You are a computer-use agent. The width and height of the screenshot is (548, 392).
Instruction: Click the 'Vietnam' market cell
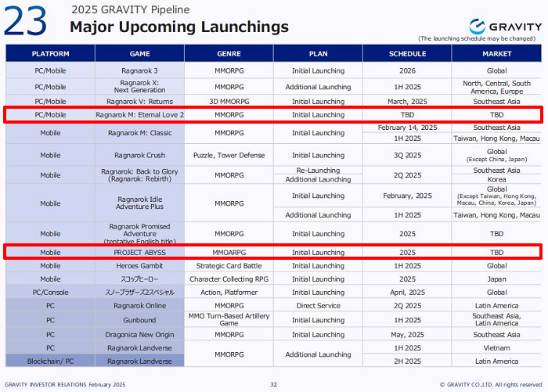click(x=496, y=348)
